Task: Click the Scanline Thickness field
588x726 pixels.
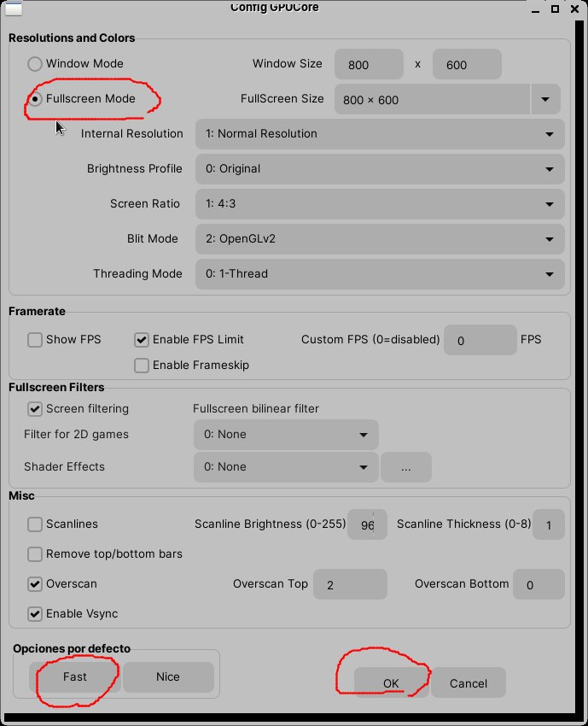Action: coord(548,524)
